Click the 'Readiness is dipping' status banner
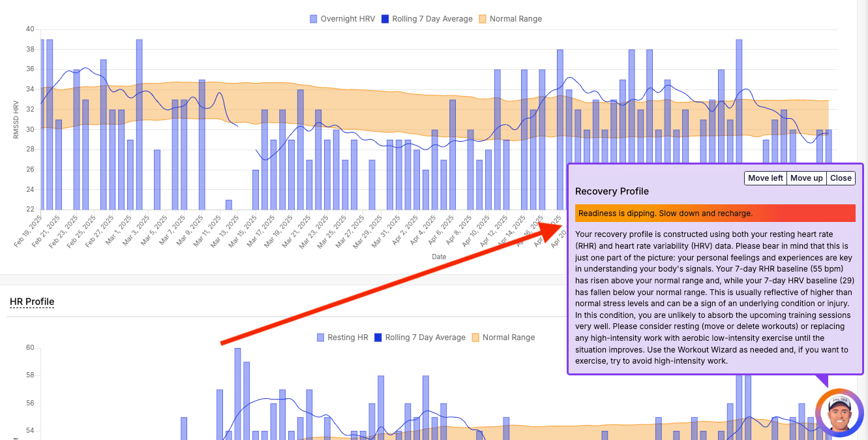The image size is (868, 440). [715, 213]
